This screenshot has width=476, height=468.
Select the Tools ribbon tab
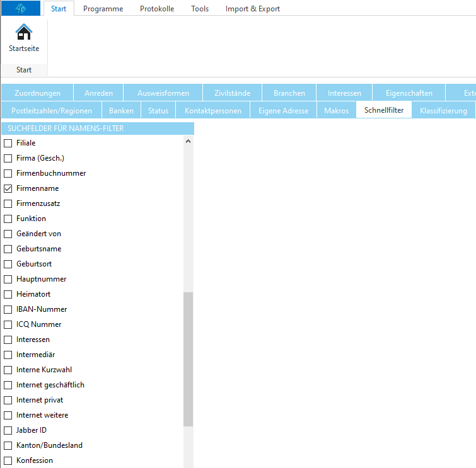click(x=200, y=9)
